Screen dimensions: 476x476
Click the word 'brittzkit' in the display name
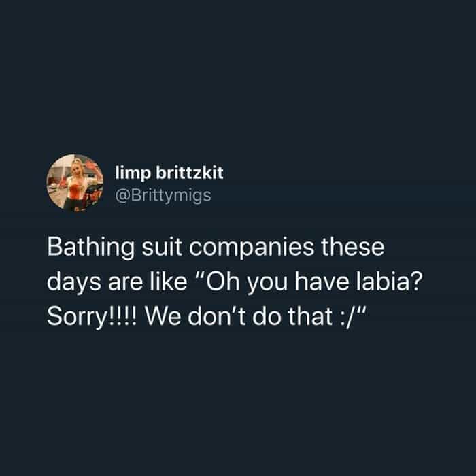coord(190,173)
